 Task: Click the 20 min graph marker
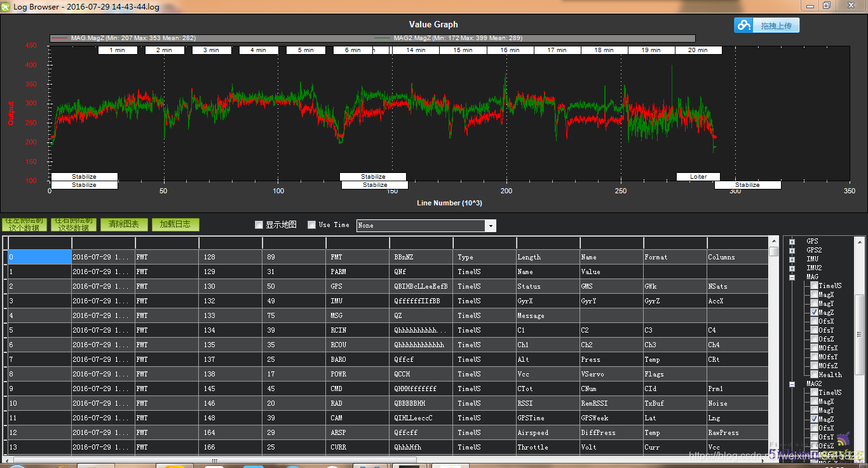pos(698,50)
